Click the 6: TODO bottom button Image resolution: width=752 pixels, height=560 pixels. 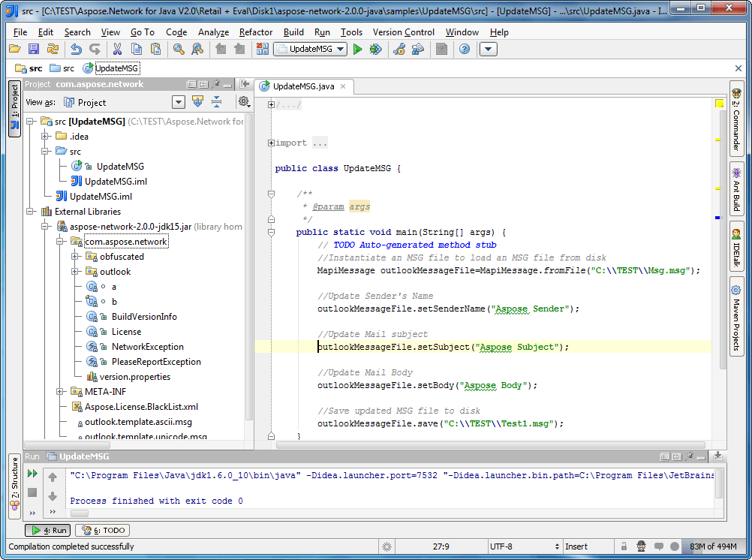103,530
